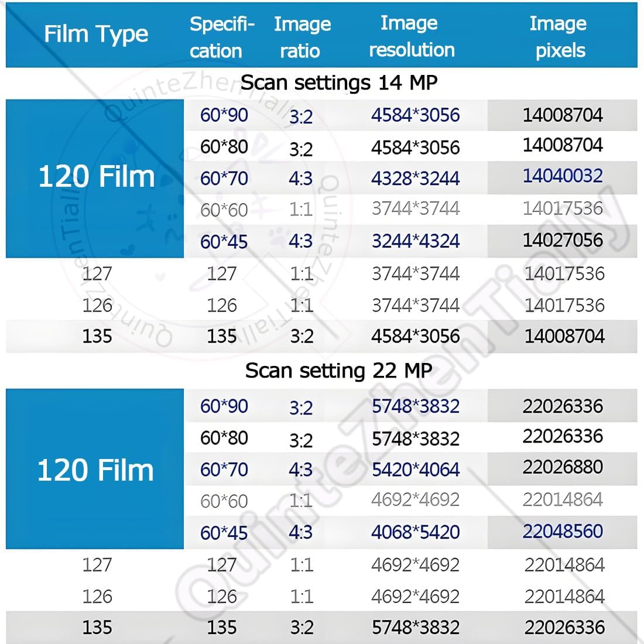
Task: Select the 120 Film cell under 22 MP
Action: (x=95, y=470)
